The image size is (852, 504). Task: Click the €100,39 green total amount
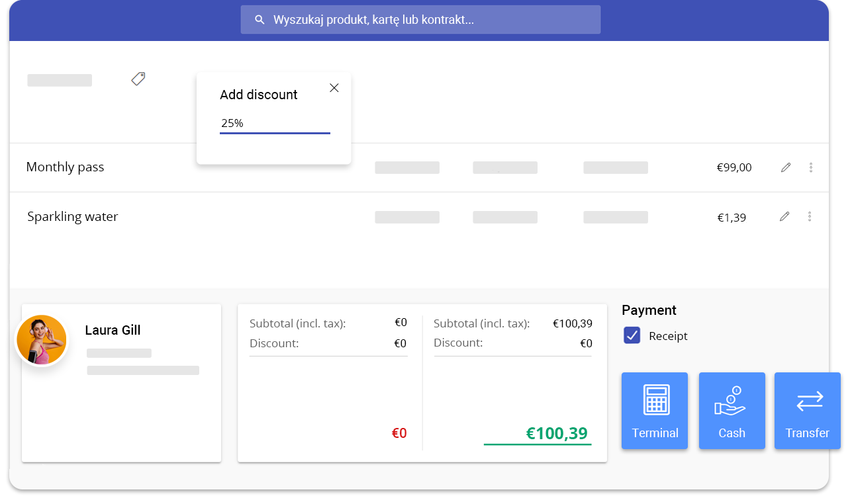coord(556,433)
